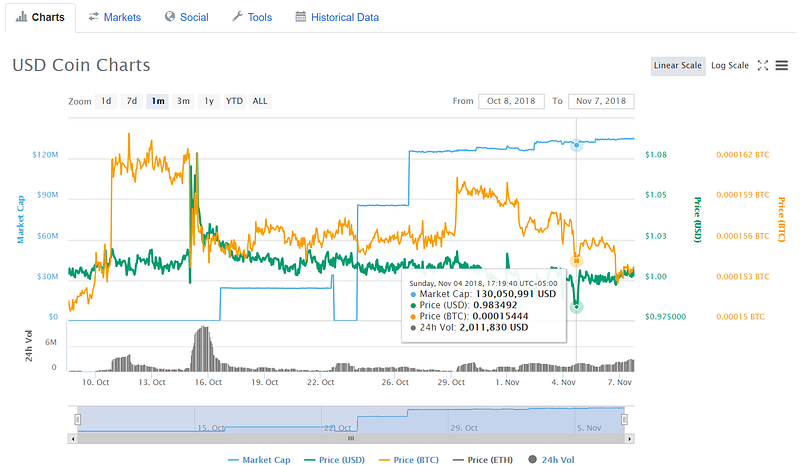Click the $120M market cap axis label
This screenshot has height=465, width=800.
45,155
